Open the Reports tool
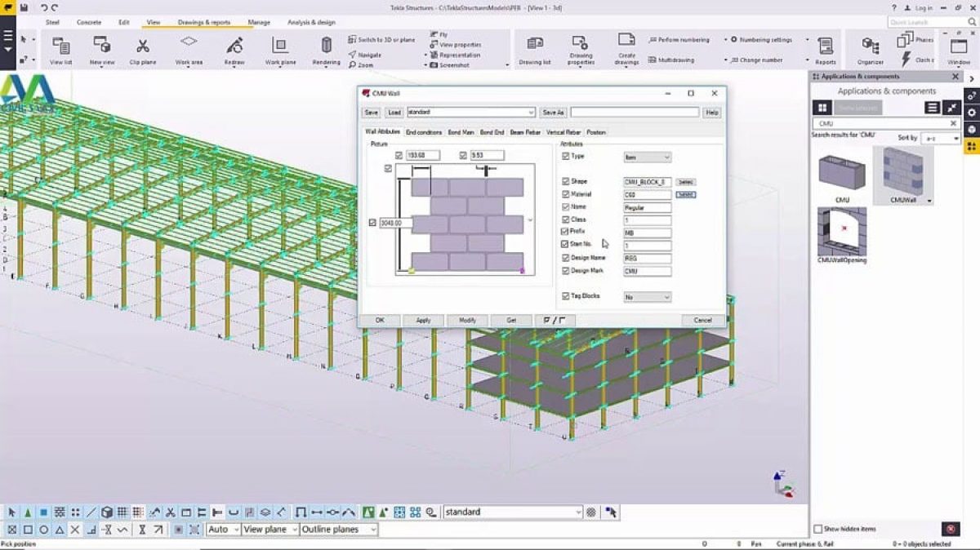Viewport: 980px width, 550px height. pos(826,50)
